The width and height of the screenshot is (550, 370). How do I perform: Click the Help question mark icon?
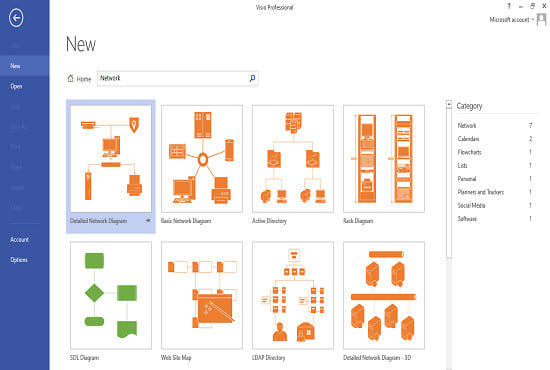click(x=509, y=6)
